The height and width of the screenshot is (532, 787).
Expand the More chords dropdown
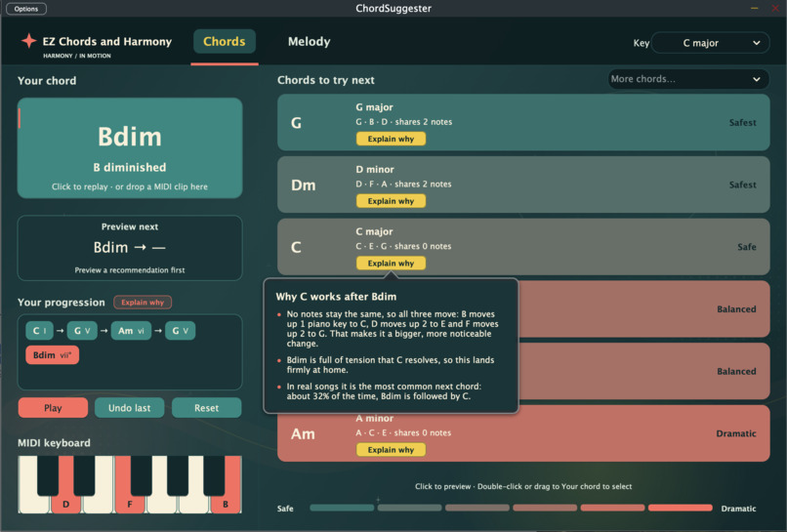click(x=688, y=79)
